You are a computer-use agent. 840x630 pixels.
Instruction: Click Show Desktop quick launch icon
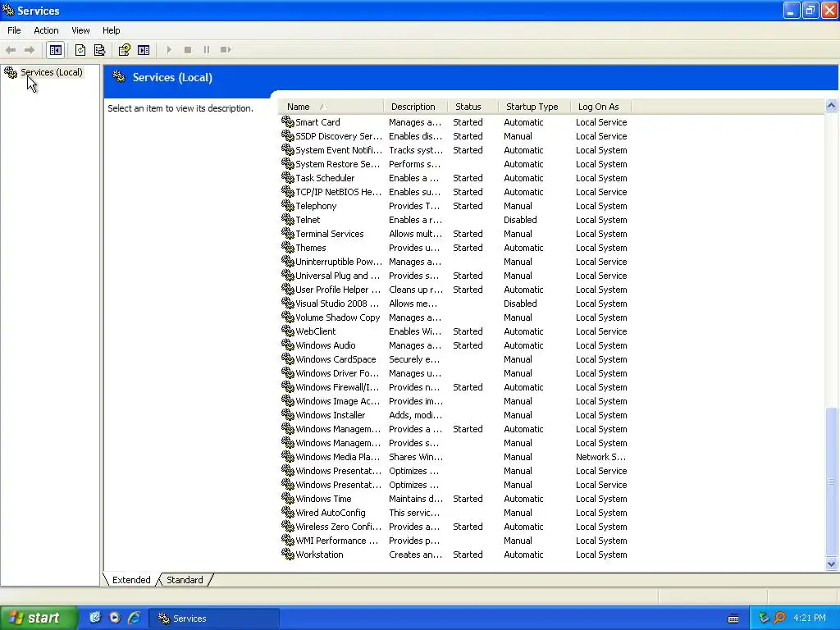point(95,618)
